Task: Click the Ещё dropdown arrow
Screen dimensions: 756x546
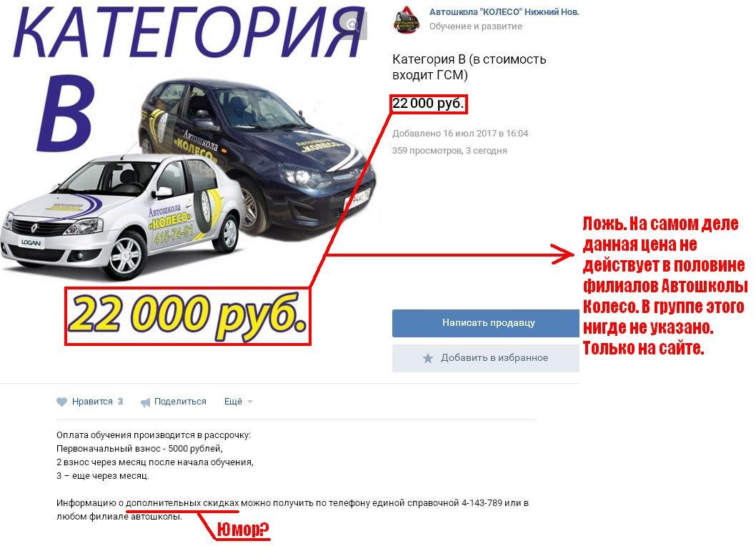Action: pos(250,402)
